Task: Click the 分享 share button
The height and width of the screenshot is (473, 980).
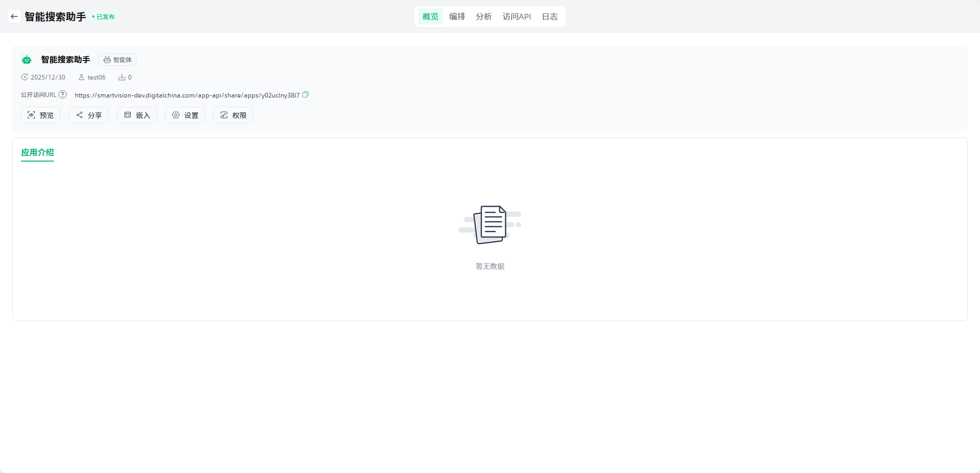Action: coord(89,115)
